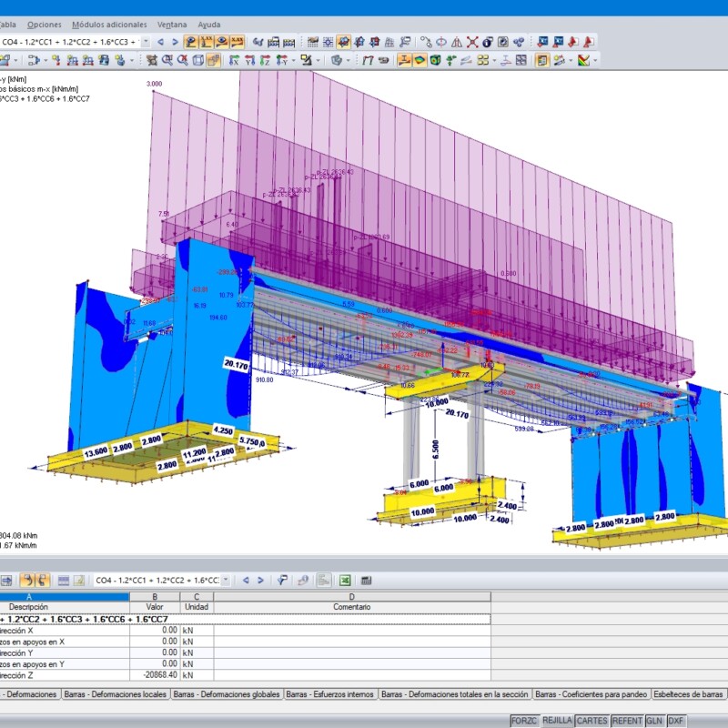Toggle member results display I-beam button
The image size is (728, 728).
[x=404, y=60]
